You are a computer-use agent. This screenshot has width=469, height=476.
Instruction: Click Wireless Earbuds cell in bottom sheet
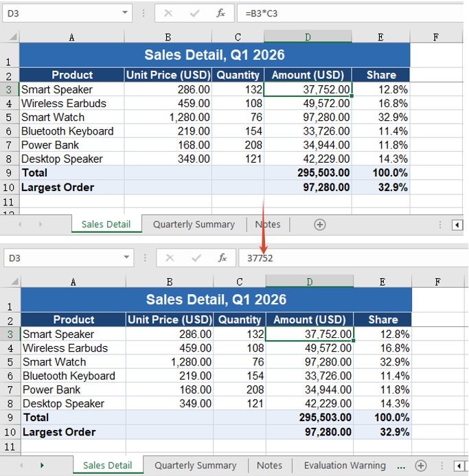pyautogui.click(x=73, y=348)
